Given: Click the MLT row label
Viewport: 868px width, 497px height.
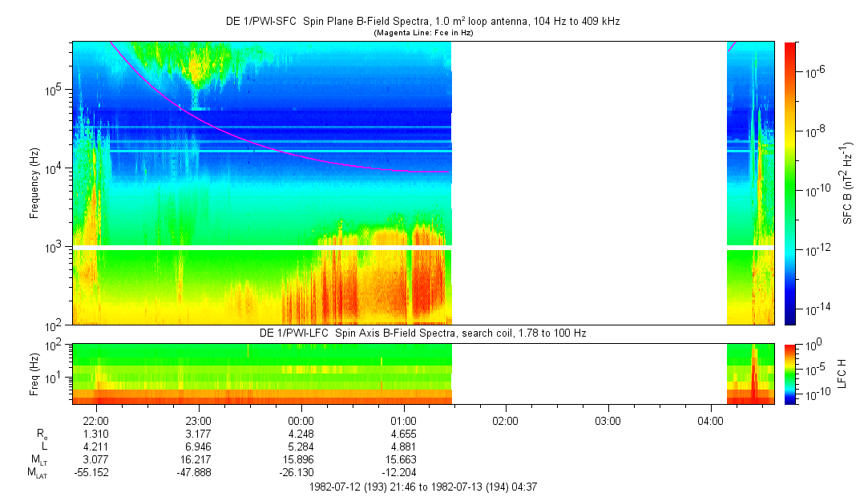Looking at the screenshot, I should [40, 460].
